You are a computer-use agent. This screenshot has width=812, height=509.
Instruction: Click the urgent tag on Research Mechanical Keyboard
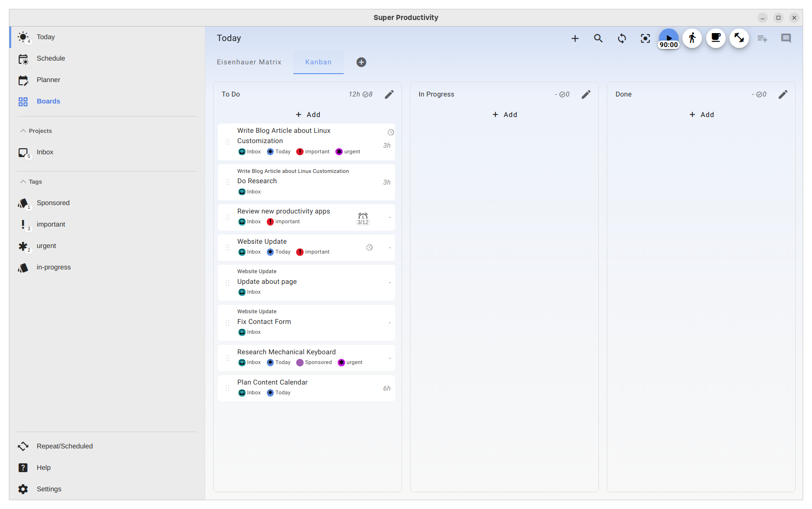[350, 363]
